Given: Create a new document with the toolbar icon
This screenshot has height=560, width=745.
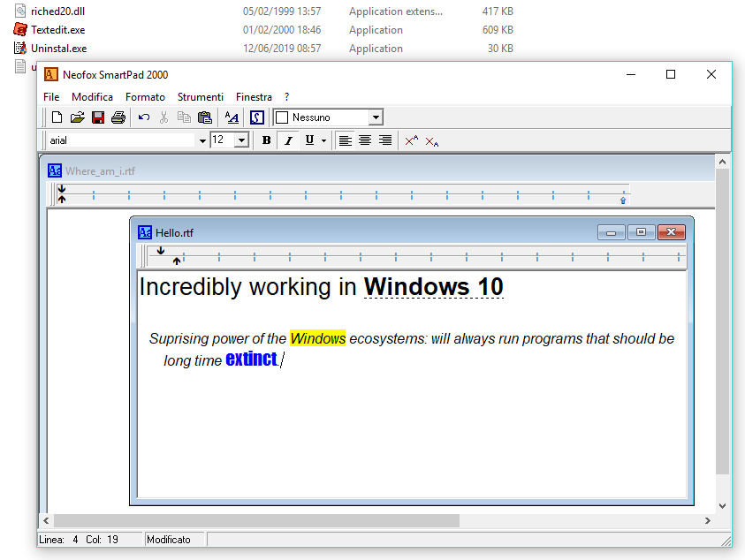Looking at the screenshot, I should point(57,117).
